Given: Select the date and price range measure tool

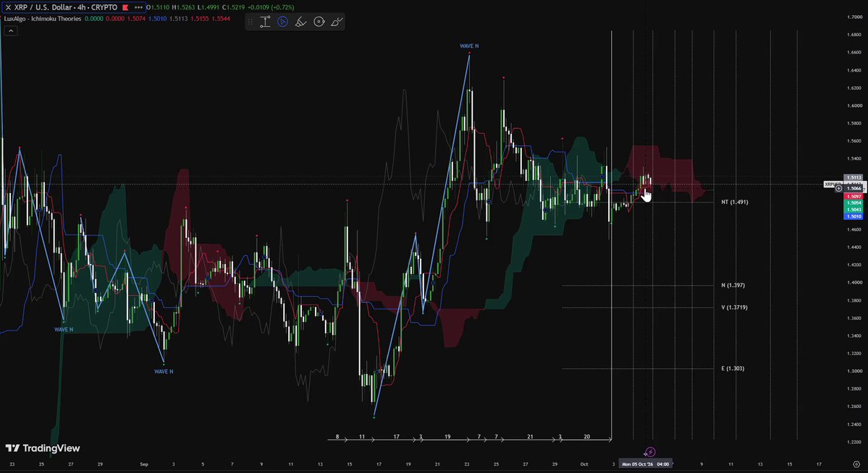Looking at the screenshot, I should tap(265, 22).
